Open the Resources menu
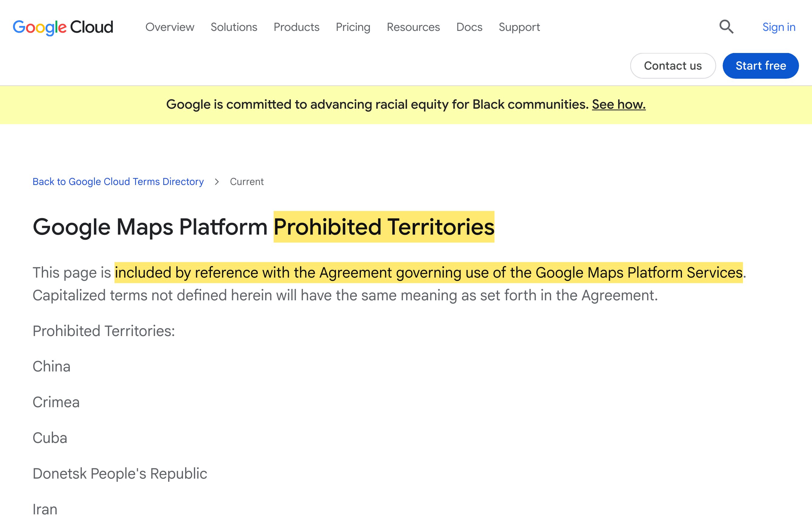Image resolution: width=812 pixels, height=521 pixels. [x=413, y=27]
